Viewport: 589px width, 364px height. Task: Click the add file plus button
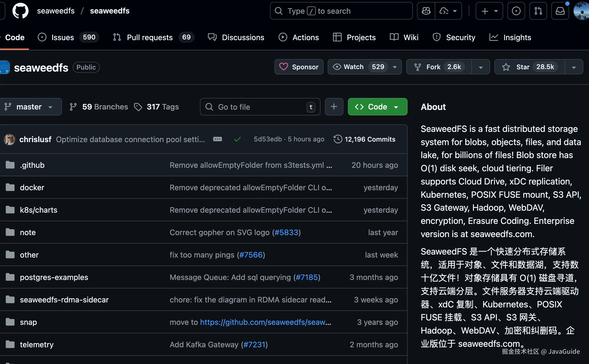point(334,107)
